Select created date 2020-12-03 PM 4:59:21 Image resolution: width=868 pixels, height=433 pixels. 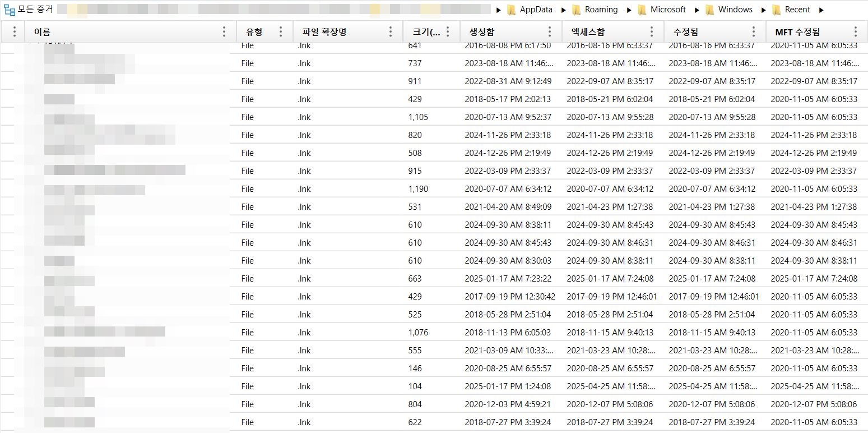point(508,404)
